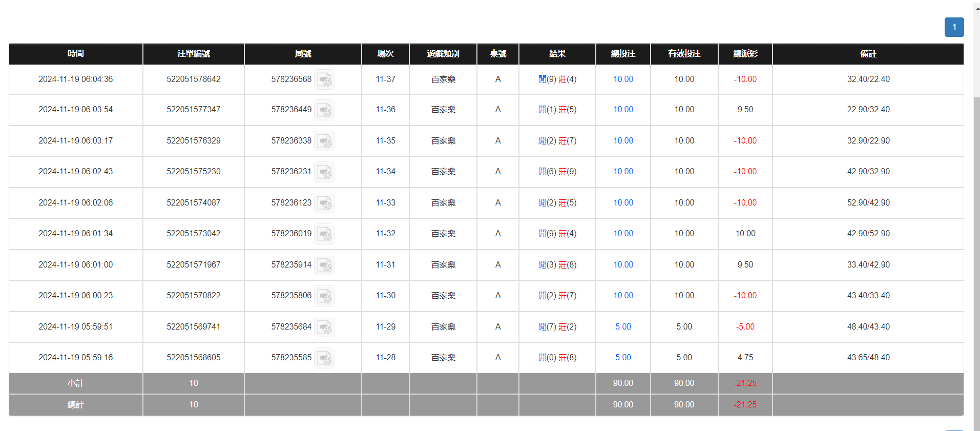980x431 pixels.
Task: View replay for round 578236019
Action: (324, 234)
